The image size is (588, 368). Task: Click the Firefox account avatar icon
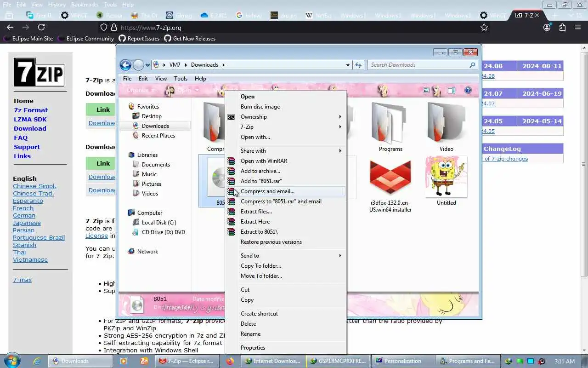[x=547, y=28]
